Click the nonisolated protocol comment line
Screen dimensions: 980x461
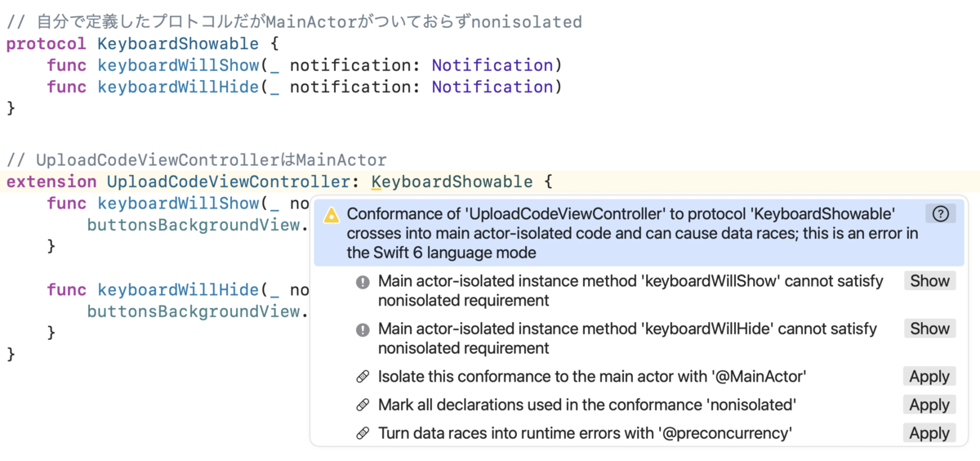(294, 22)
